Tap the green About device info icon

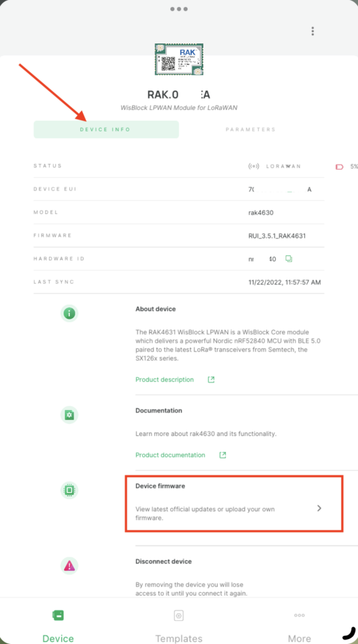click(69, 314)
